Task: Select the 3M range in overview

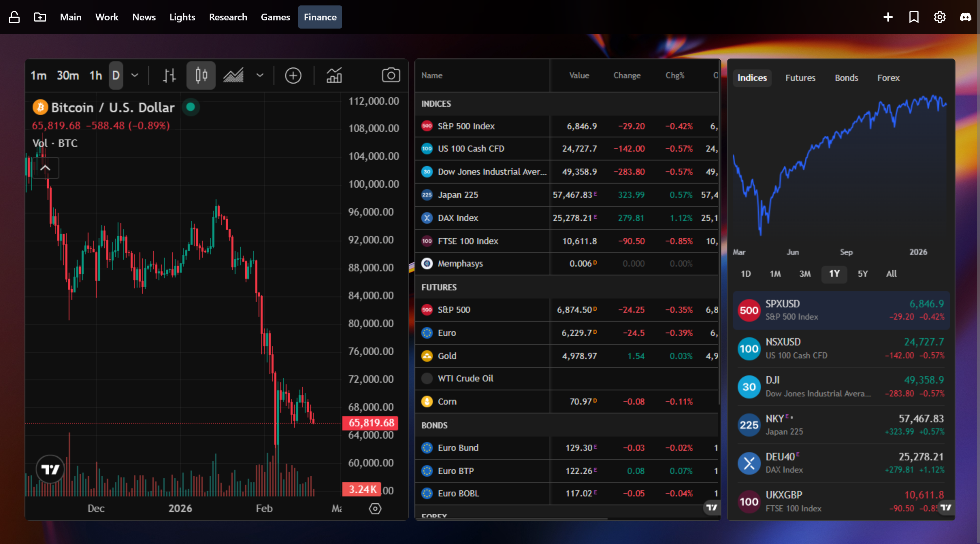Action: pos(805,274)
